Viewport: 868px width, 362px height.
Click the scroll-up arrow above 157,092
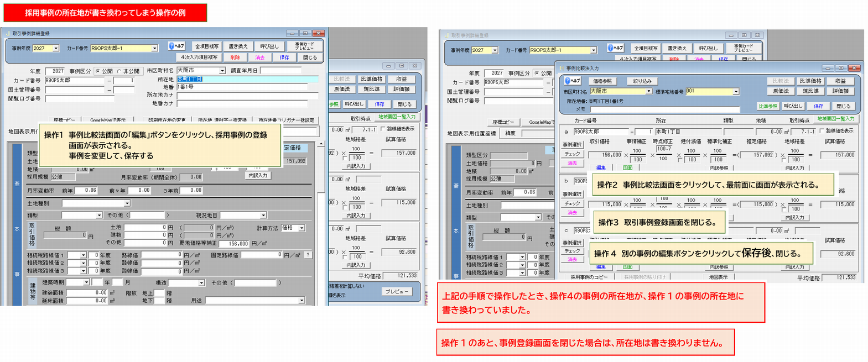coord(321,144)
